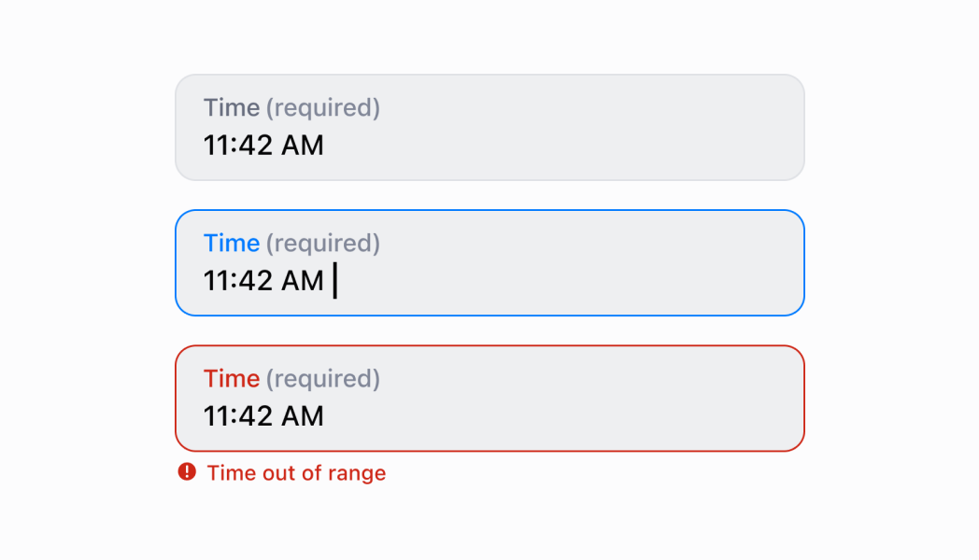979x560 pixels.
Task: Click the first Time input field
Action: coord(489,127)
